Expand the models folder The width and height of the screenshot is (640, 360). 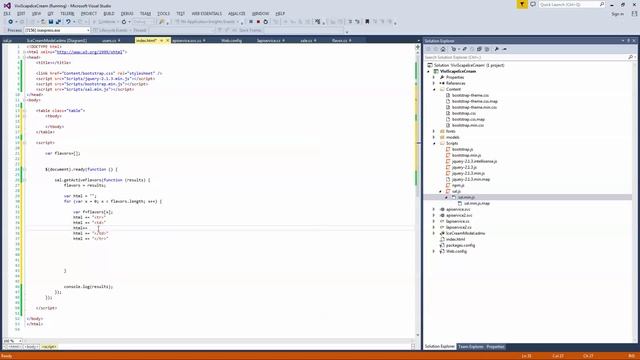[434, 138]
